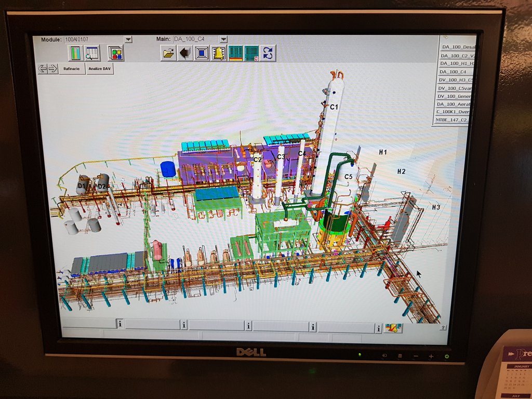Open DV_100_C5var display from list
Viewport: 532px width, 399px height.
[x=454, y=88]
